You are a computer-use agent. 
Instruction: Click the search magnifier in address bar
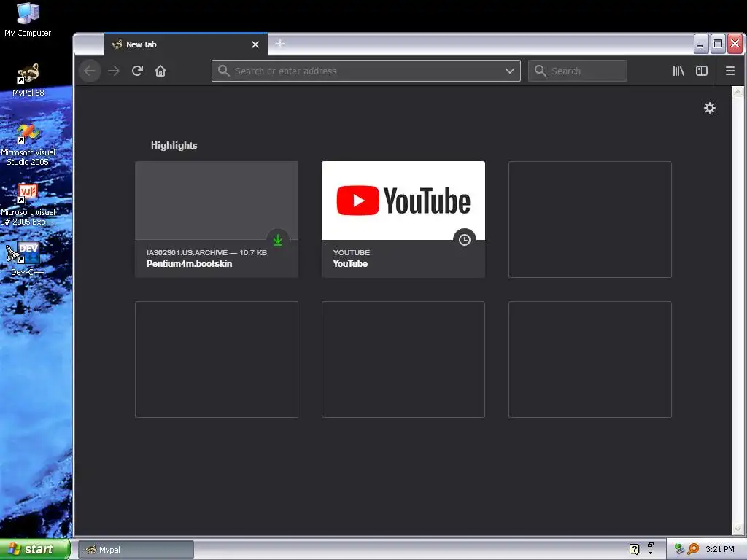[x=223, y=71]
